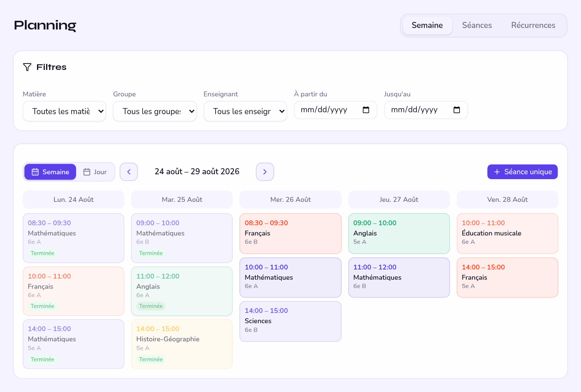Switch calendar to Jour view toggle

[95, 172]
